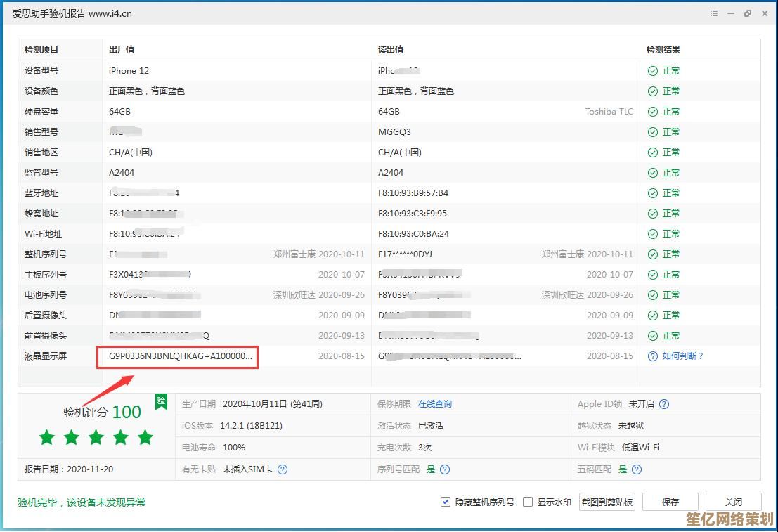Click the 保存 button
This screenshot has width=778, height=532.
pyautogui.click(x=670, y=502)
